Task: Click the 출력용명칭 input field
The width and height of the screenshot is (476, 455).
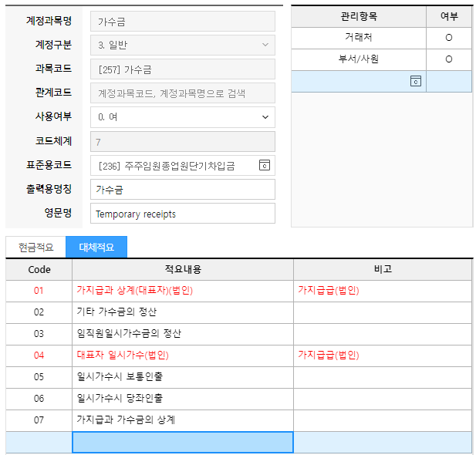Action: (x=183, y=190)
